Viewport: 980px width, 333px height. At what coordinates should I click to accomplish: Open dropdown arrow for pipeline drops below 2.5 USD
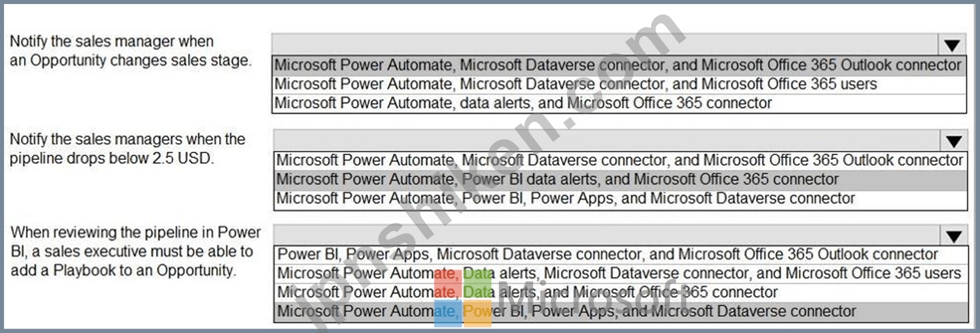(x=953, y=141)
